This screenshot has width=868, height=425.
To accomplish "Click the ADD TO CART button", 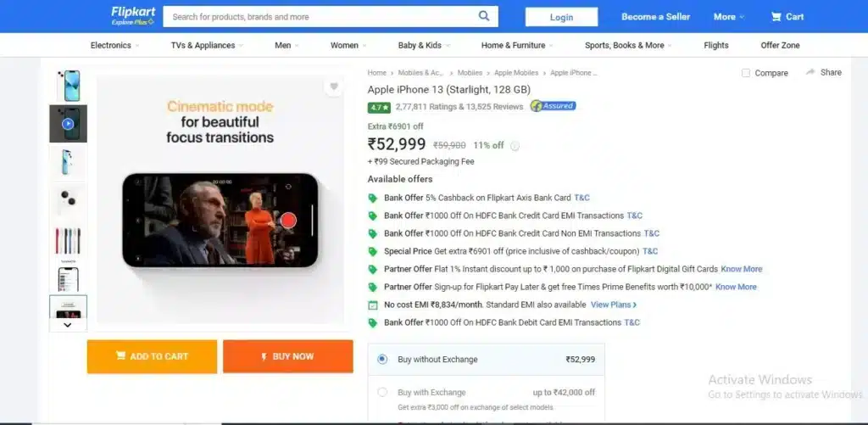I will click(x=152, y=356).
